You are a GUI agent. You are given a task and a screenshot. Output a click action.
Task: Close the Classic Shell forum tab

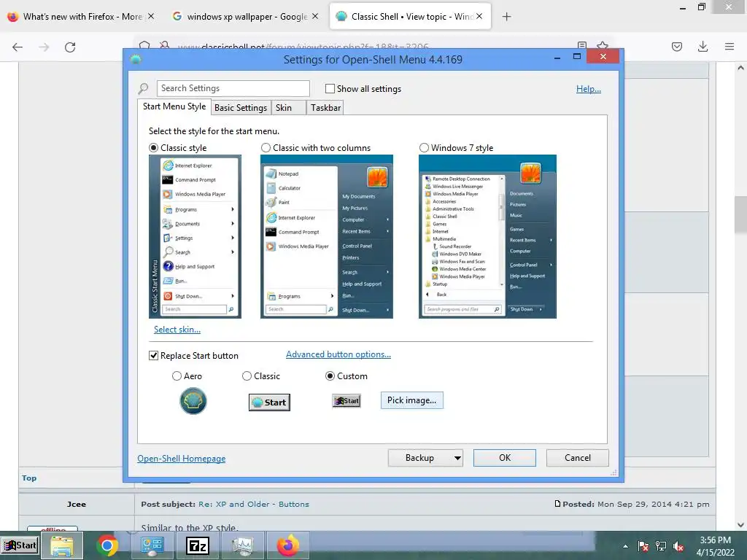pos(479,16)
